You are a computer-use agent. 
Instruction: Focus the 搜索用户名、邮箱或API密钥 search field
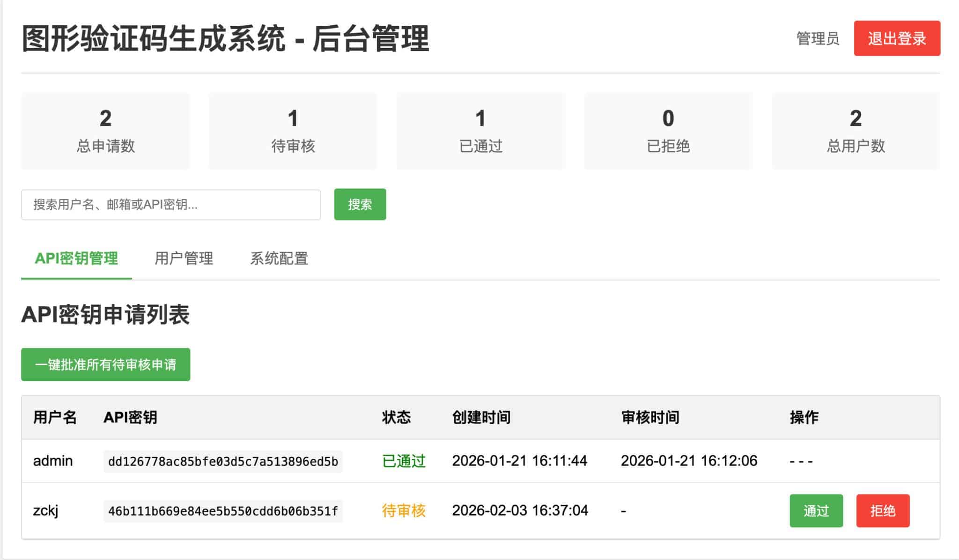click(x=171, y=205)
